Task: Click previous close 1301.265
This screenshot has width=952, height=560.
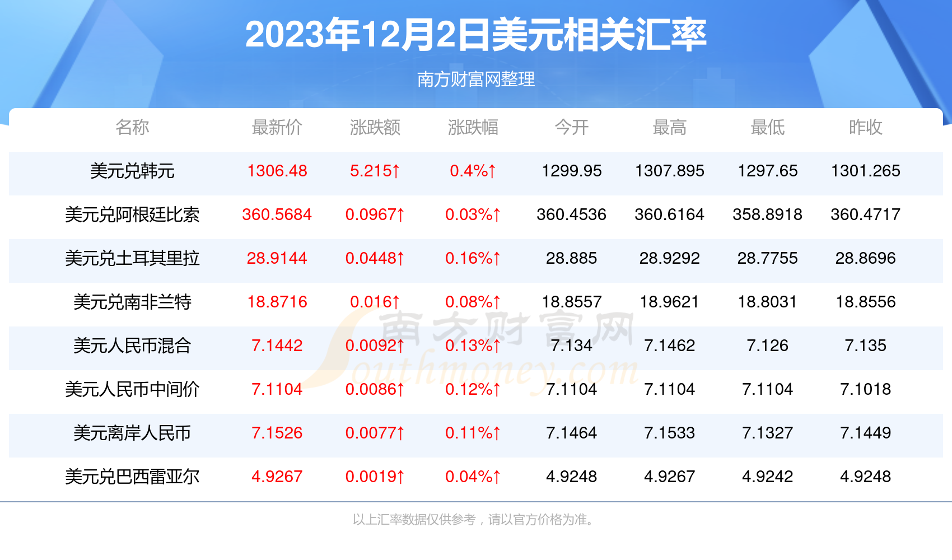Action: click(866, 171)
